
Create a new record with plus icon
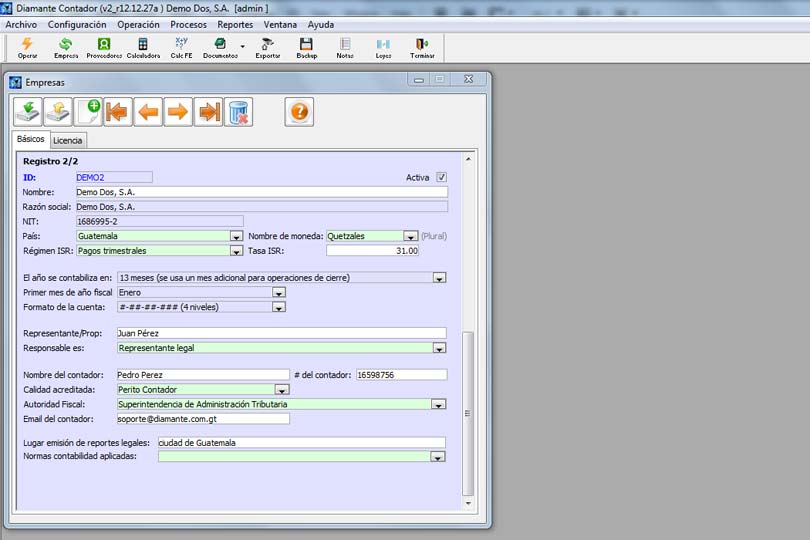(87, 112)
